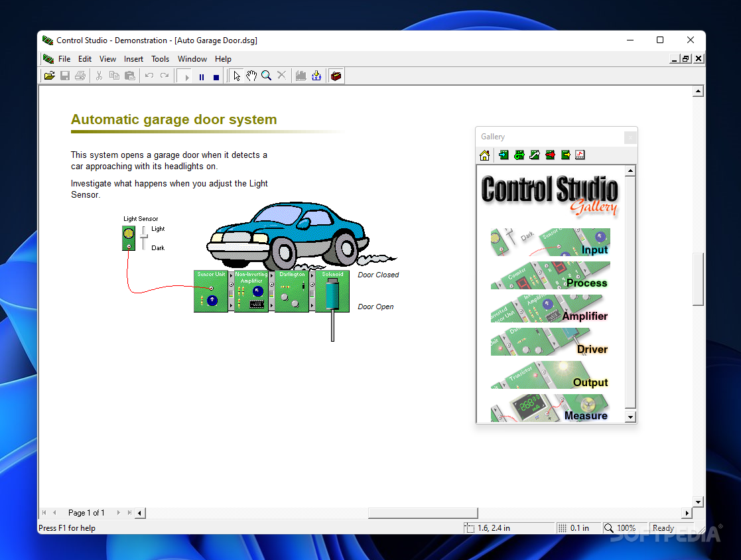Image resolution: width=741 pixels, height=560 pixels.
Task: Close the Gallery panel
Action: point(630,137)
